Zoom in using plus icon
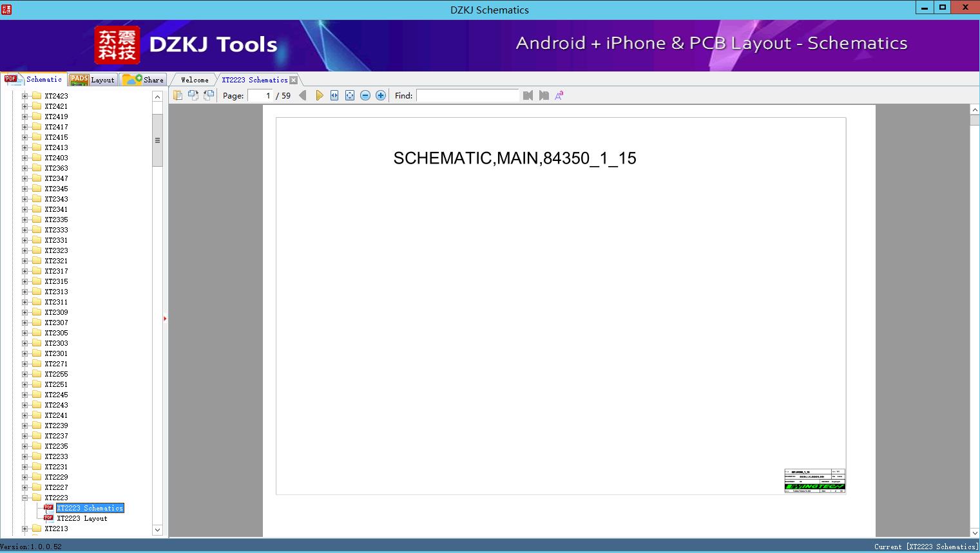Screen dimensions: 980x553 381,95
